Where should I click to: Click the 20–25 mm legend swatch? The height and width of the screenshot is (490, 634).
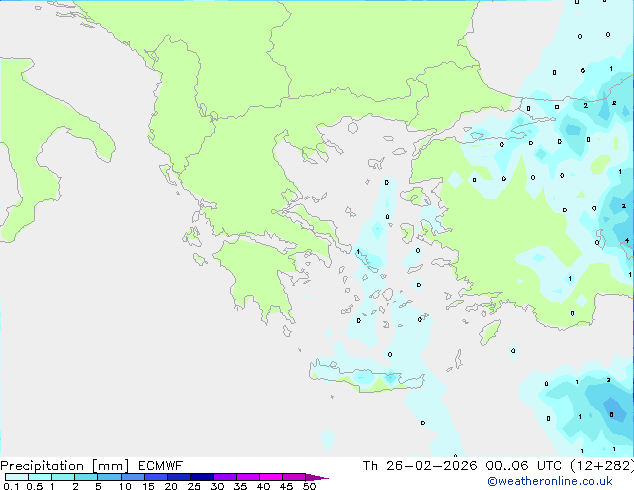pyautogui.click(x=179, y=477)
